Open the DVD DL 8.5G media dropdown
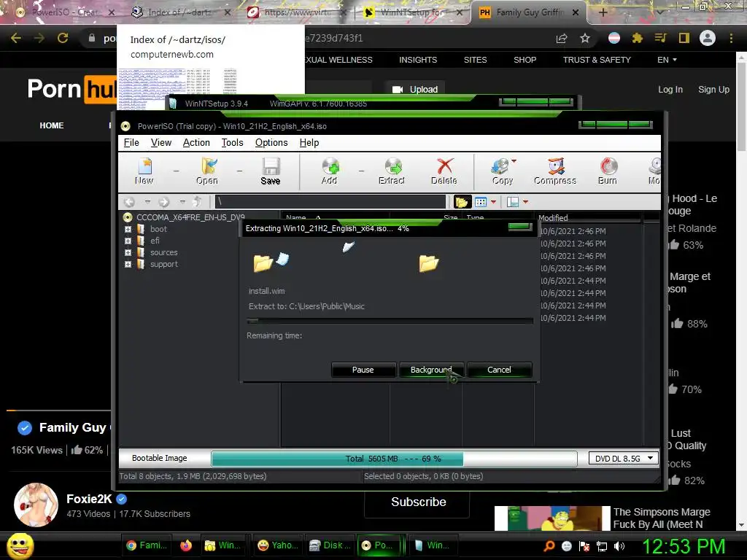Viewport: 747px width, 560px height. click(624, 458)
